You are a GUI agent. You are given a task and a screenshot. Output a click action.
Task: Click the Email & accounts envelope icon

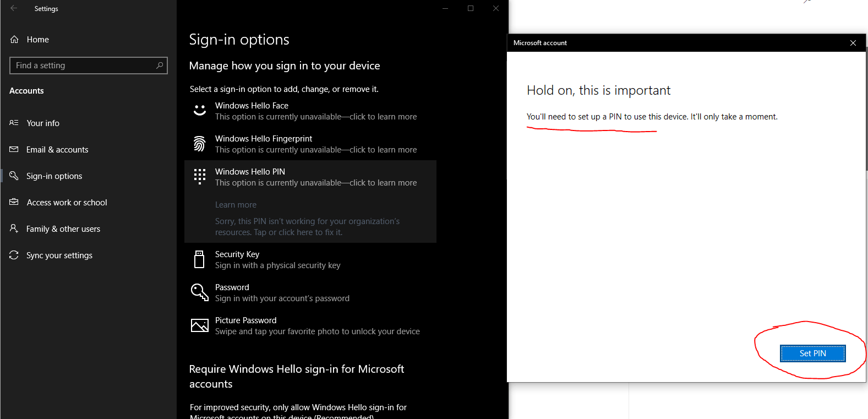(14, 149)
